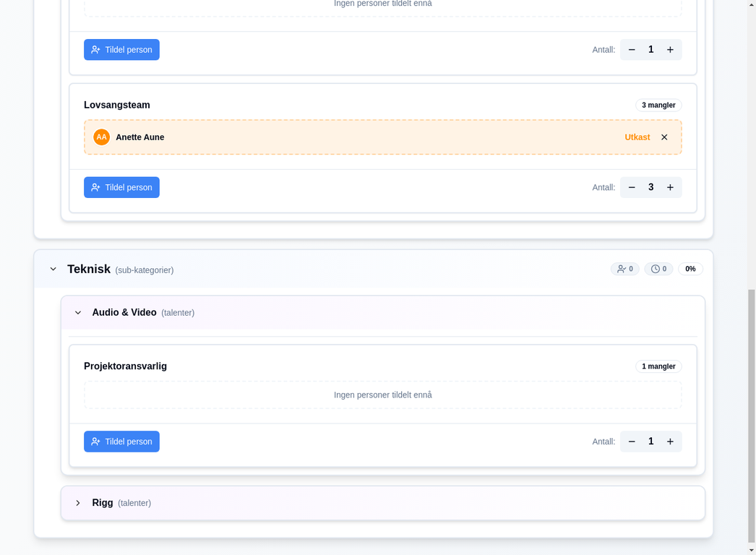Screen dimensions: 756x555
Task: Click the 3 mangler badge on Lovsangsteam
Action: pyautogui.click(x=658, y=106)
